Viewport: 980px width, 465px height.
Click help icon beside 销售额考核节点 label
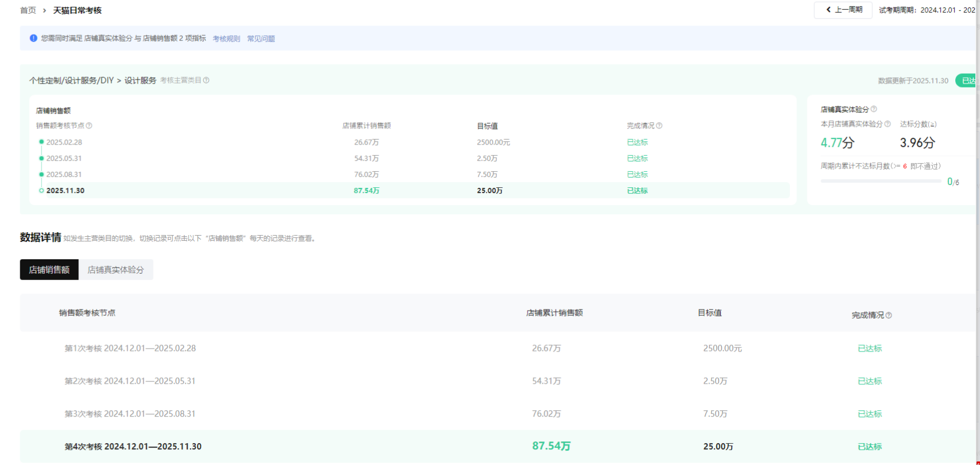pos(89,126)
